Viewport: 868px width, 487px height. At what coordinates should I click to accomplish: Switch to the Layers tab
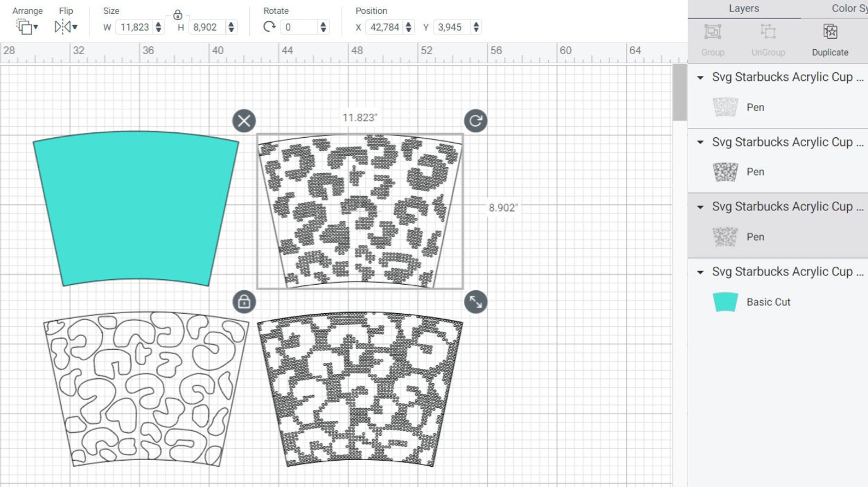[x=744, y=9]
